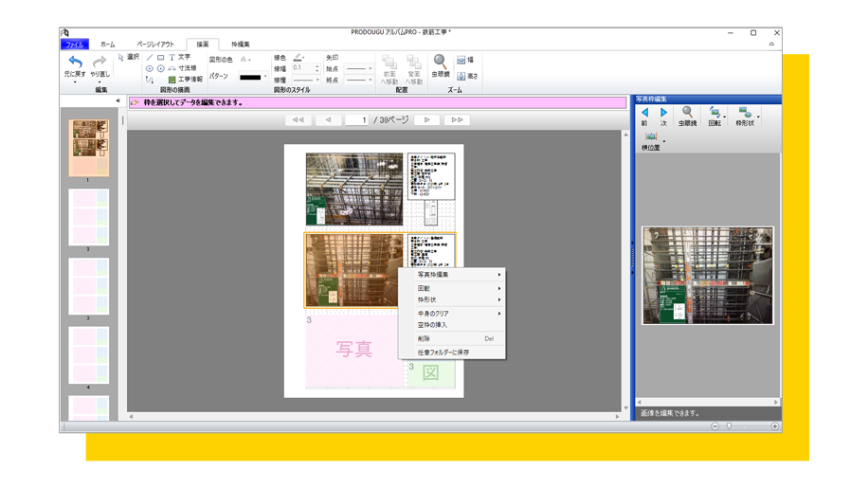Expand the 枠形状 dropdown in right panel

tap(758, 117)
